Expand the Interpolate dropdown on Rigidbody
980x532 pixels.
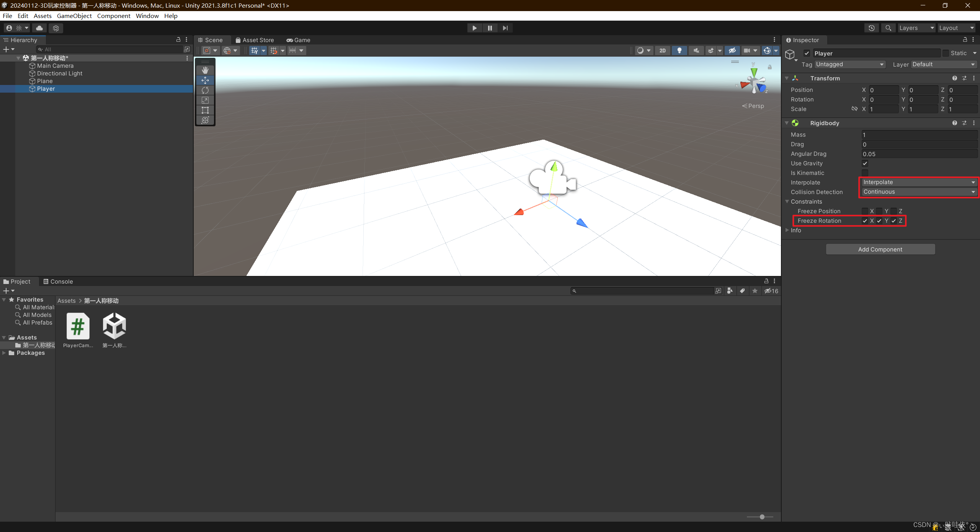[x=917, y=182]
